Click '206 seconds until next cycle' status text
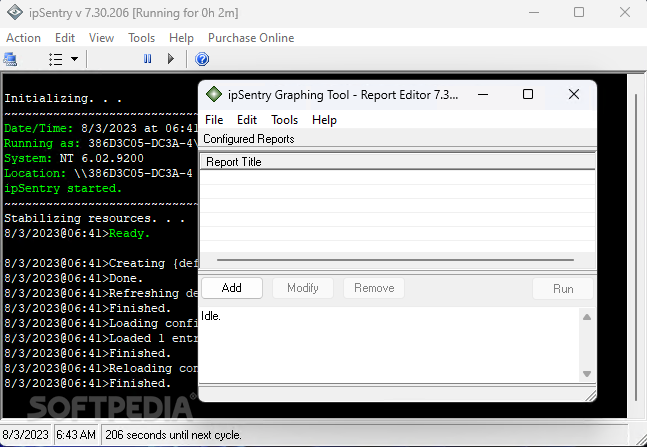 tap(173, 435)
